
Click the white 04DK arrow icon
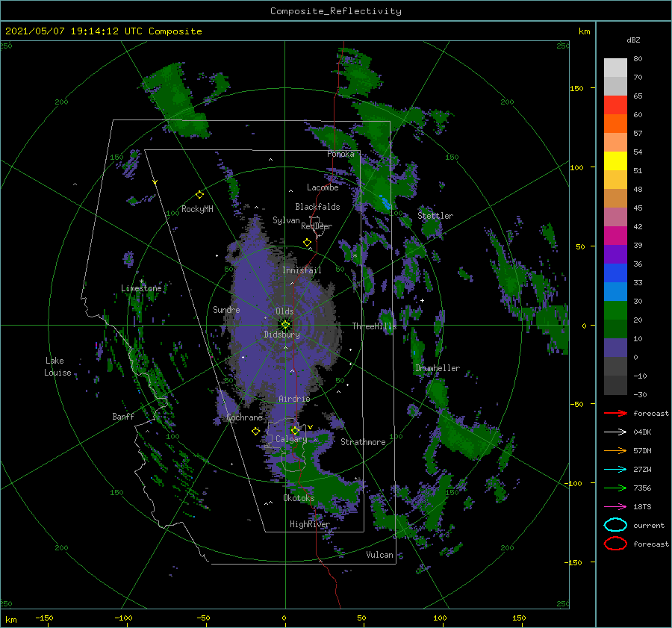click(615, 432)
